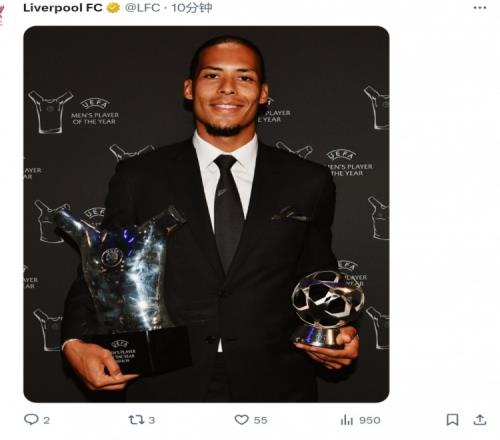Screen dimensions: 500x440
Task: Bookmark this post with the bookmark icon
Action: click(x=452, y=420)
